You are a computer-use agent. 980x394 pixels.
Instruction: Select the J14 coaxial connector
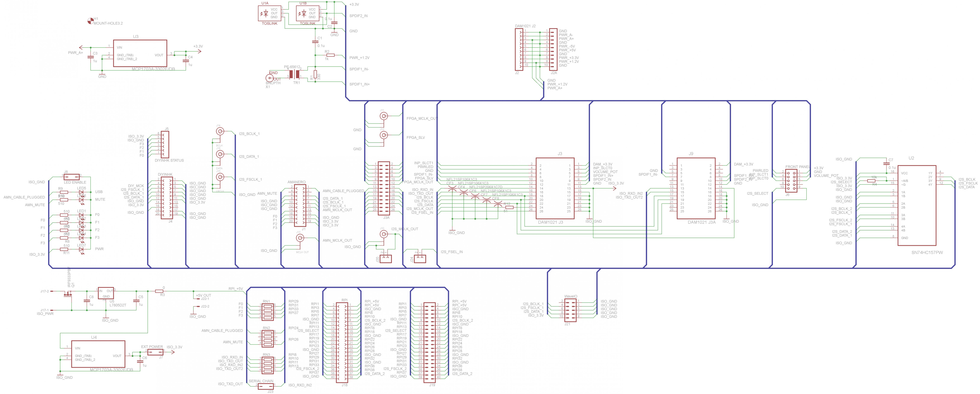point(220,131)
